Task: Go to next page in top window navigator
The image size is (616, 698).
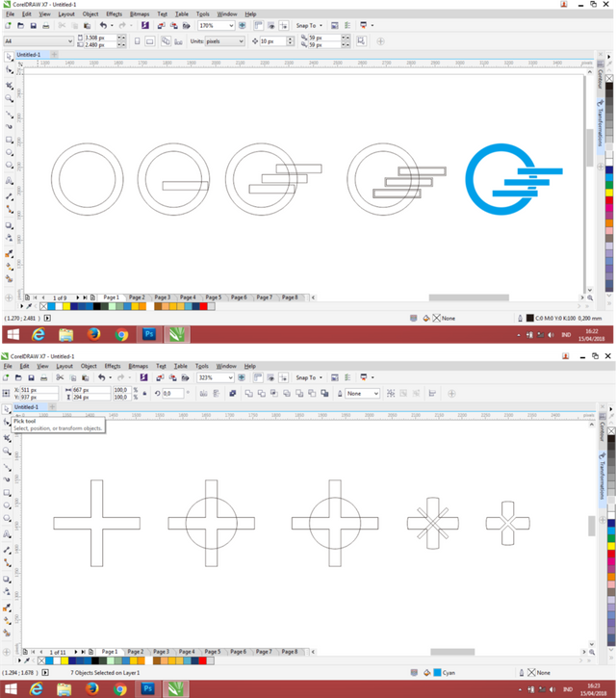Action: (x=77, y=297)
